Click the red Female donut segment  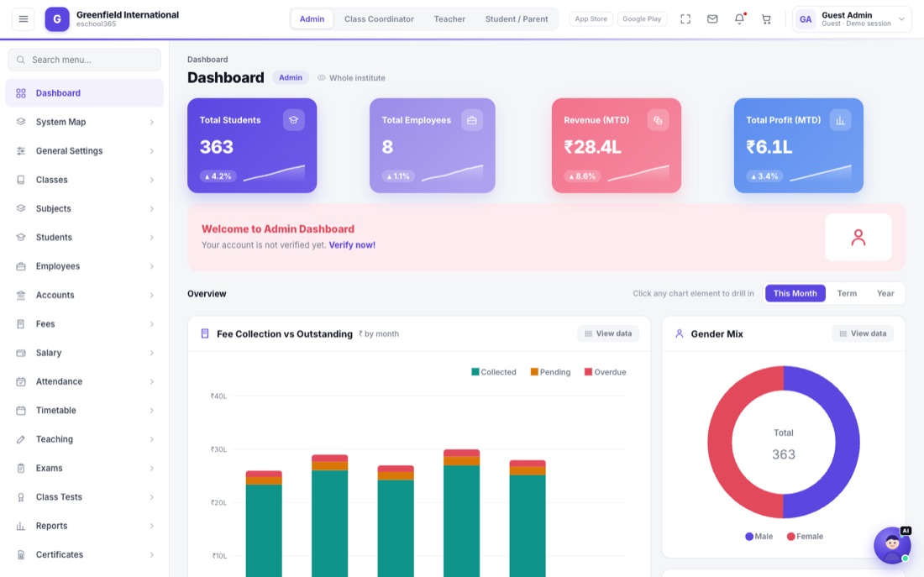[720, 442]
